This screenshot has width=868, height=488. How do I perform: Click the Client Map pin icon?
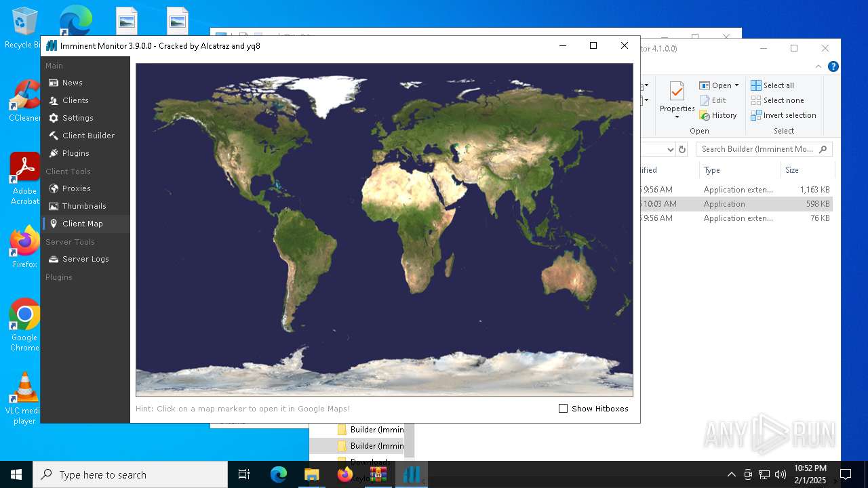point(54,224)
